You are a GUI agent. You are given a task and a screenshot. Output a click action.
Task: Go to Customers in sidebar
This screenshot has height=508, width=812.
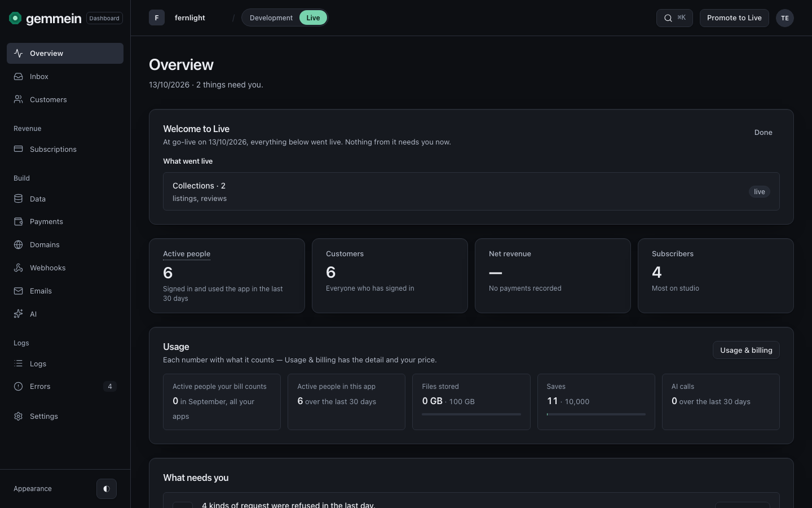(x=65, y=99)
